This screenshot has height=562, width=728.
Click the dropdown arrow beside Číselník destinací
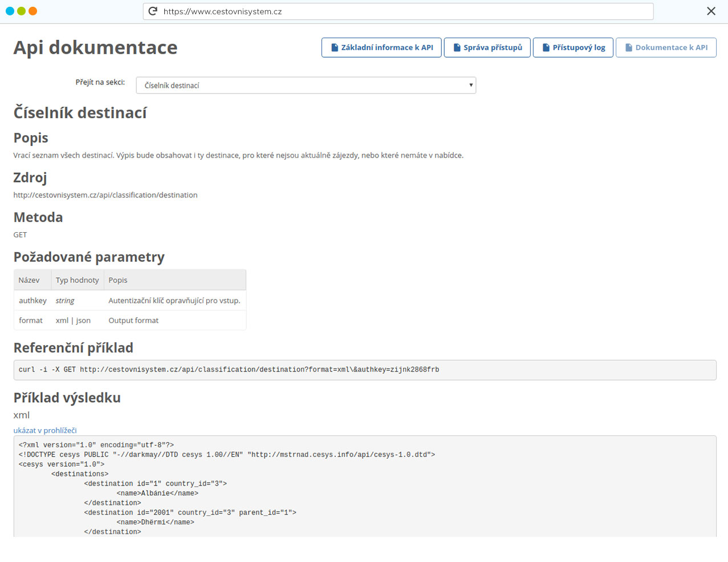[471, 86]
